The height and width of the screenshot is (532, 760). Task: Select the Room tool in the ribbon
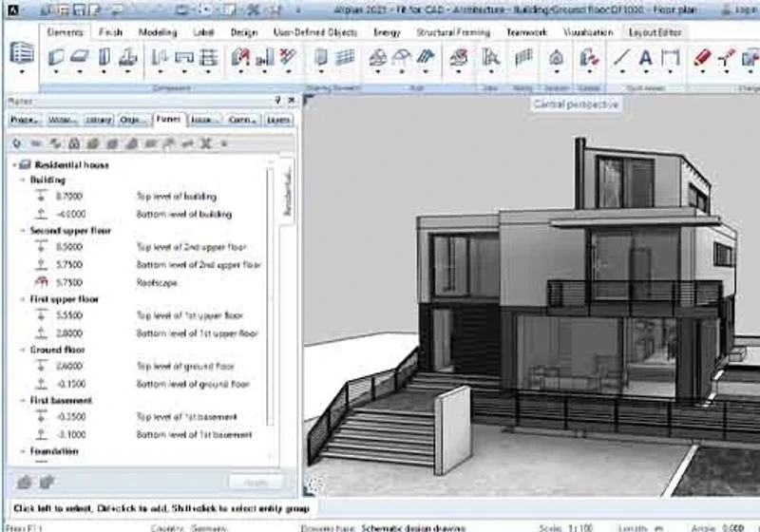pos(557,58)
